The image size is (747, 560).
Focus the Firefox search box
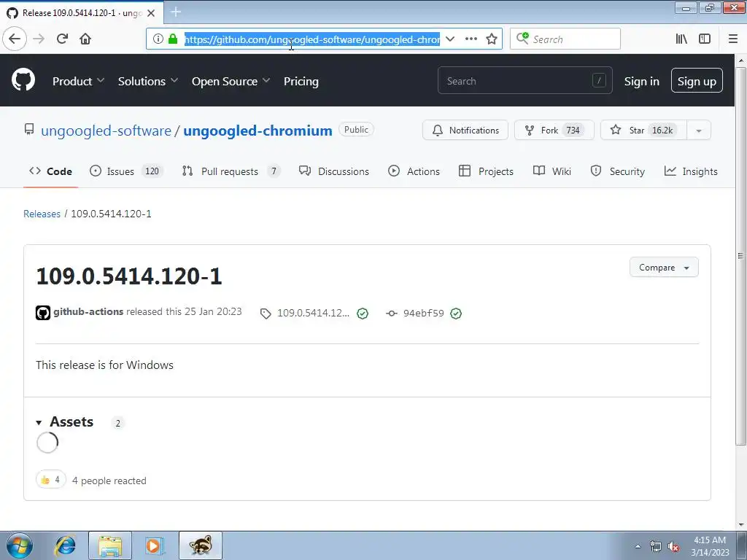[565, 39]
